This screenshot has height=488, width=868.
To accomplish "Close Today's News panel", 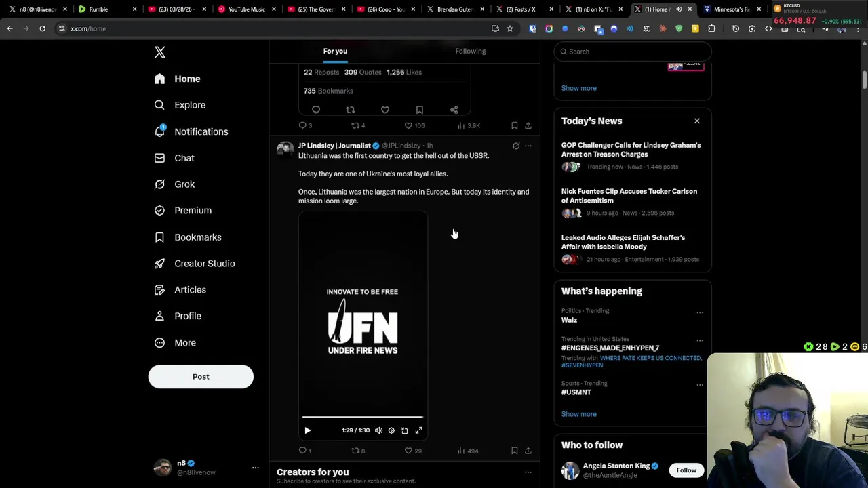I will (x=696, y=121).
